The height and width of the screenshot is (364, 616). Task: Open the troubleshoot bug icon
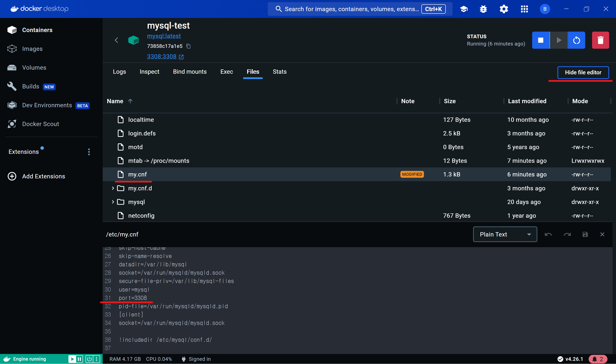tap(483, 9)
